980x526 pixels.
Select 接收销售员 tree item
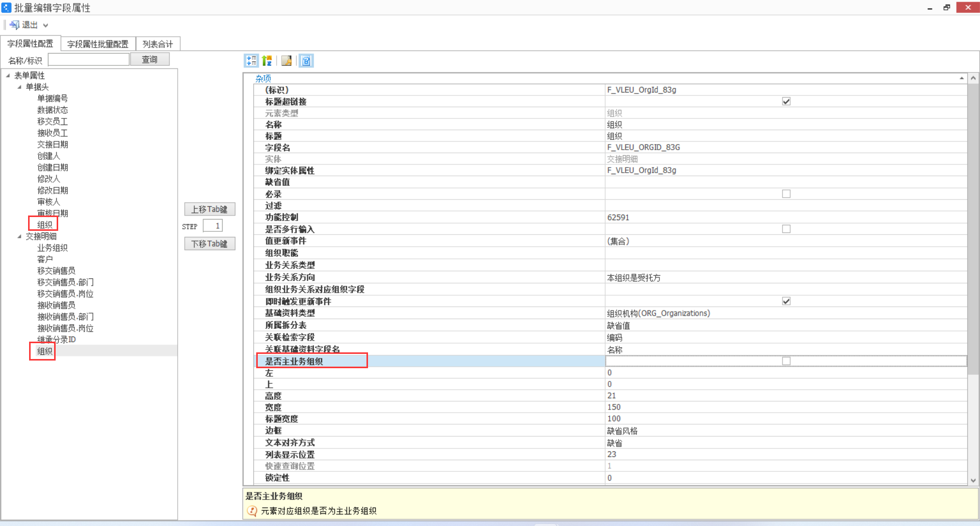click(x=56, y=305)
